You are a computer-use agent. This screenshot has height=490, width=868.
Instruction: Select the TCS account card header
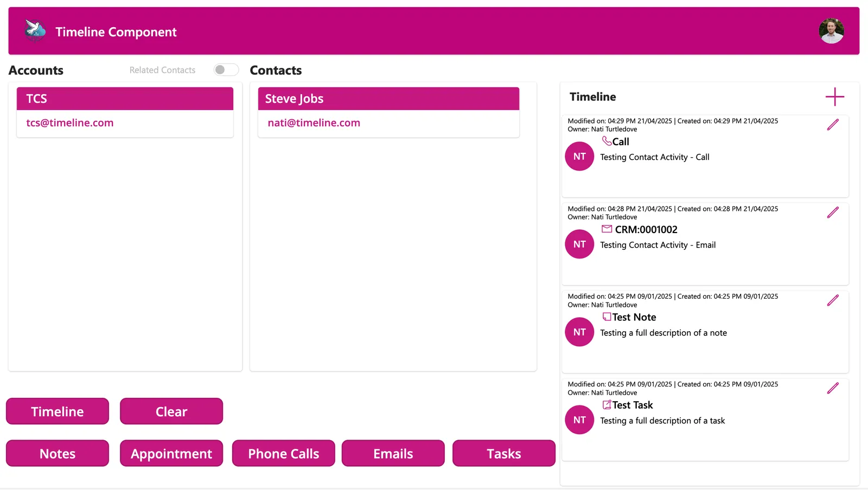tap(125, 99)
